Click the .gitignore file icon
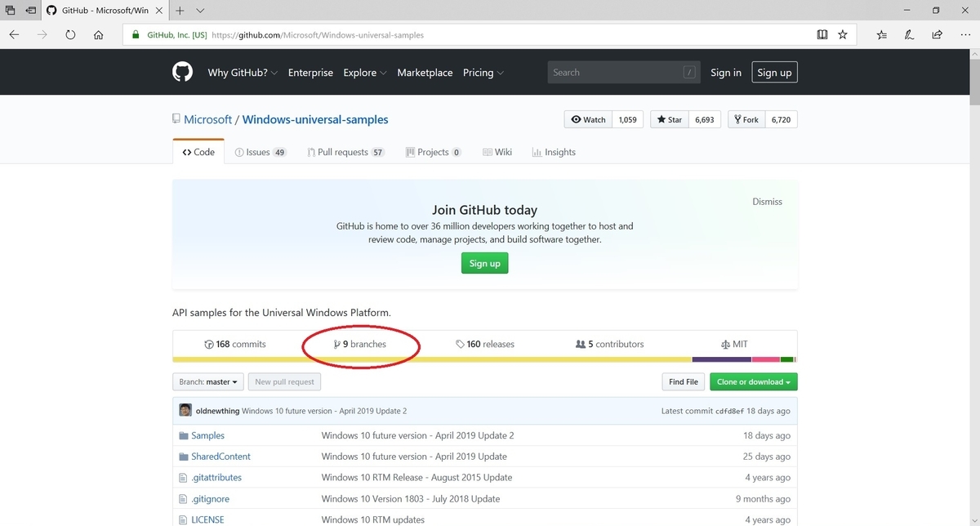 coord(184,498)
